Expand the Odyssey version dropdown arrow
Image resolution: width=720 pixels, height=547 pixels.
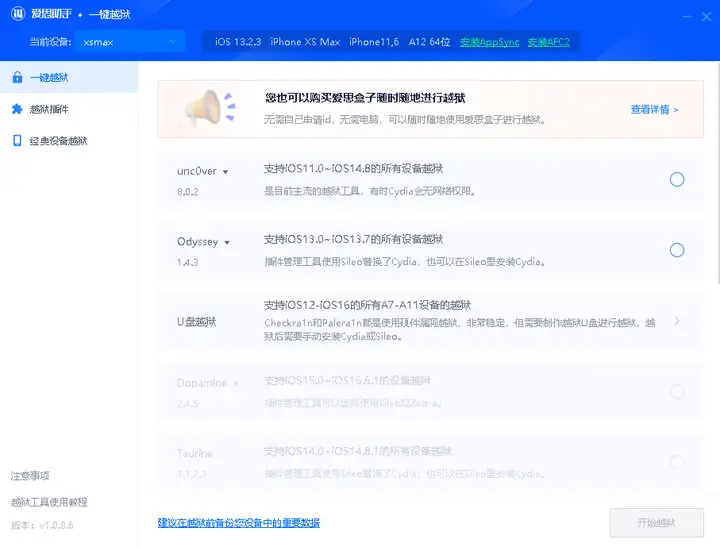pyautogui.click(x=227, y=242)
